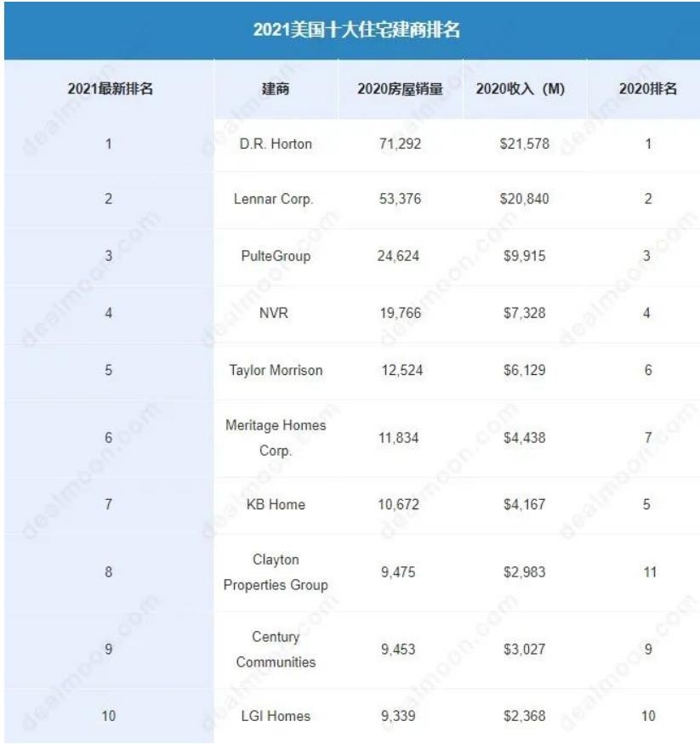Click the PulteGroup builder cell
The image size is (700, 744).
click(276, 256)
